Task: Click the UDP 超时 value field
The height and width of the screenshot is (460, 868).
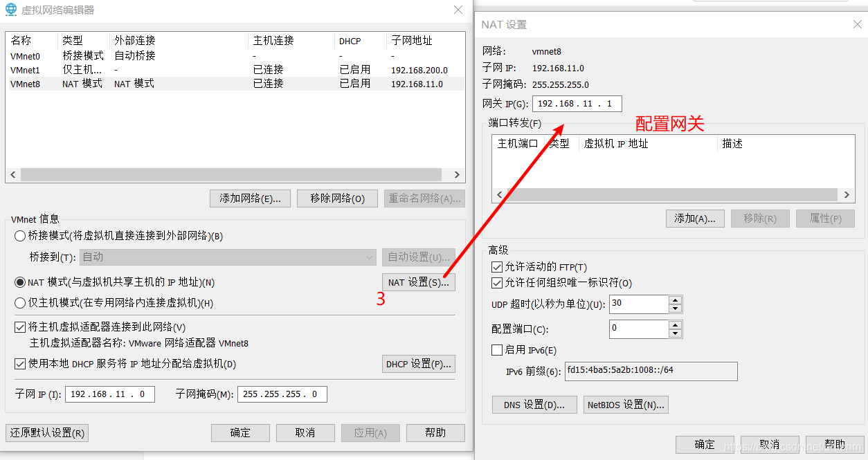Action: point(639,304)
